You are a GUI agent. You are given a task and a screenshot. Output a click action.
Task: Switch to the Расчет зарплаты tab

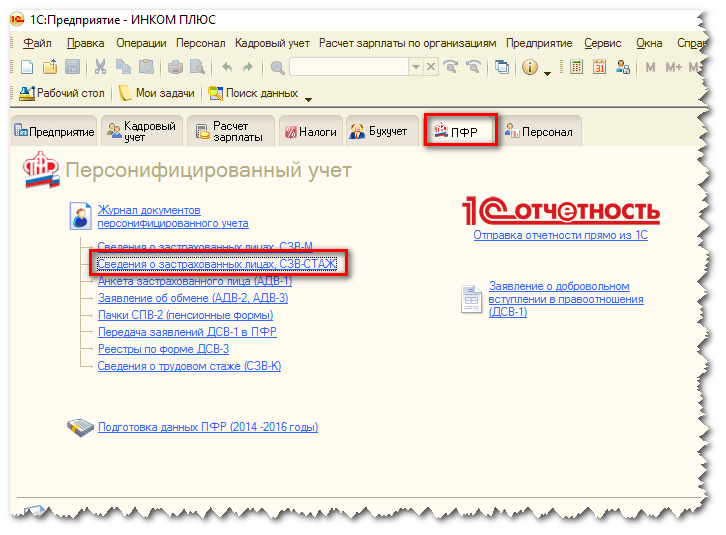coord(231,131)
